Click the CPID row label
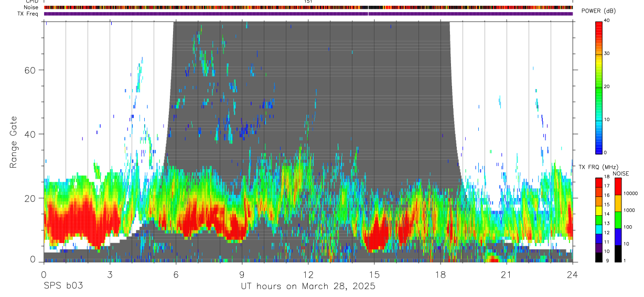644x297 pixels. click(x=31, y=2)
